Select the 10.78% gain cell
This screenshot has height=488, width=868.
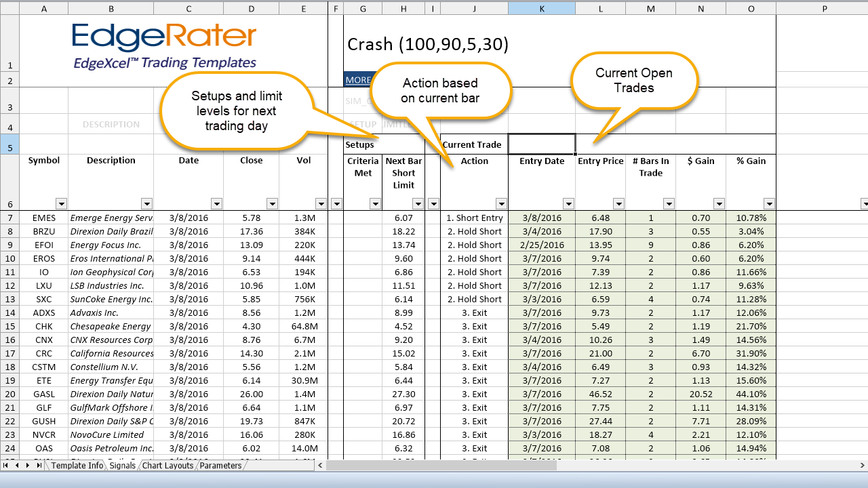751,218
